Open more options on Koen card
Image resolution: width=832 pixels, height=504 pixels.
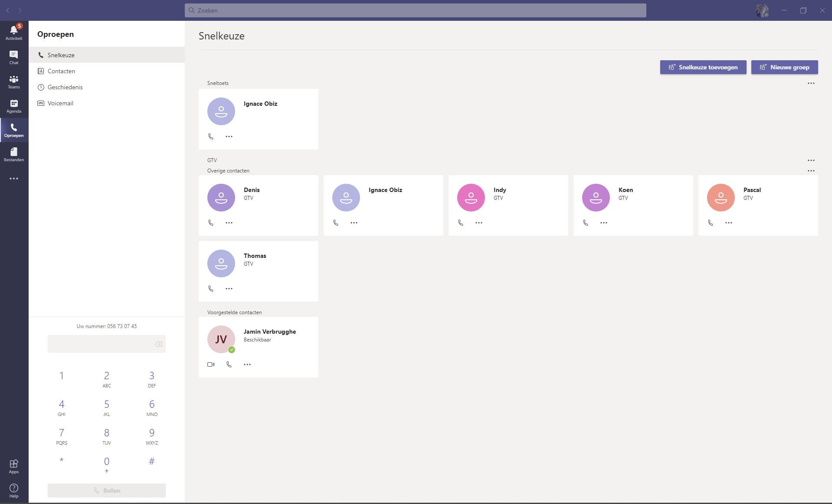[x=604, y=223]
